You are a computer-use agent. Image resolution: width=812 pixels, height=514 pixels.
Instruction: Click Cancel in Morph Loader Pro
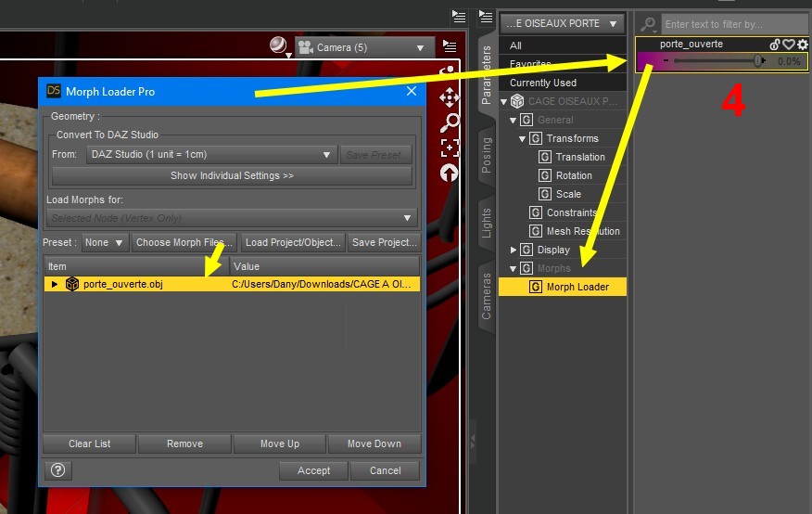[x=386, y=470]
